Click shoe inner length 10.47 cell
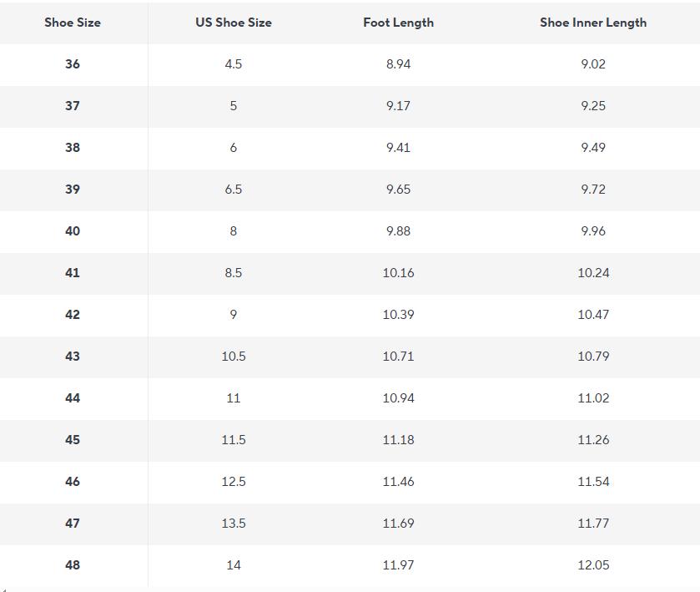The image size is (700, 592). [592, 315]
